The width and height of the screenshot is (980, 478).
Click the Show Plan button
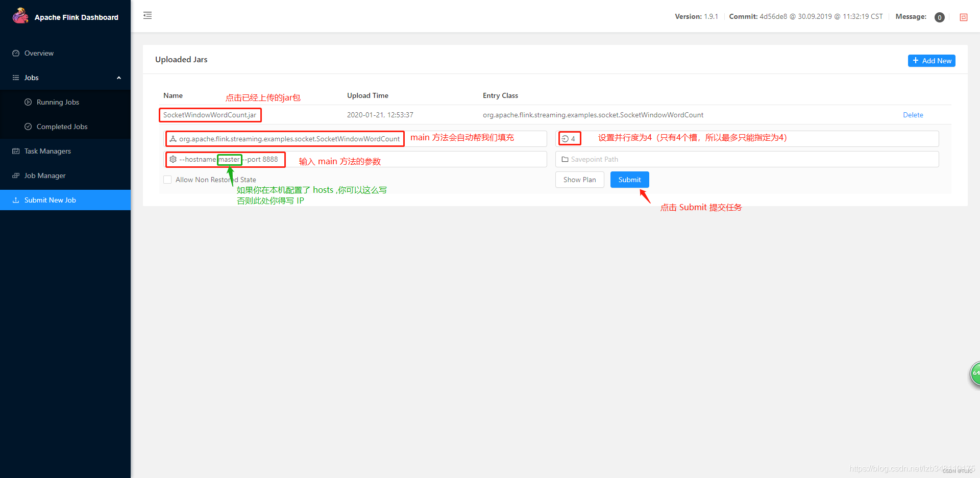pos(579,180)
